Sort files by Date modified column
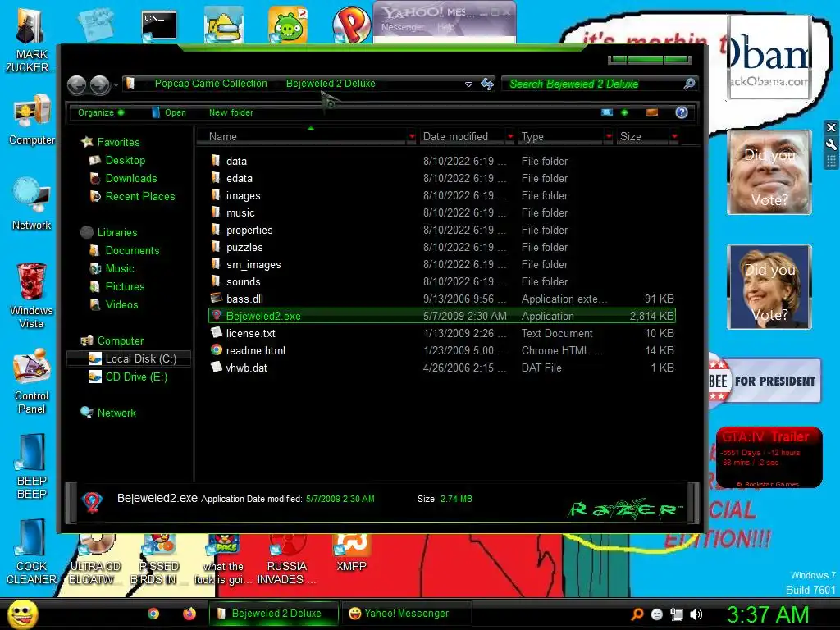Screen dimensions: 840x630 tap(462, 137)
